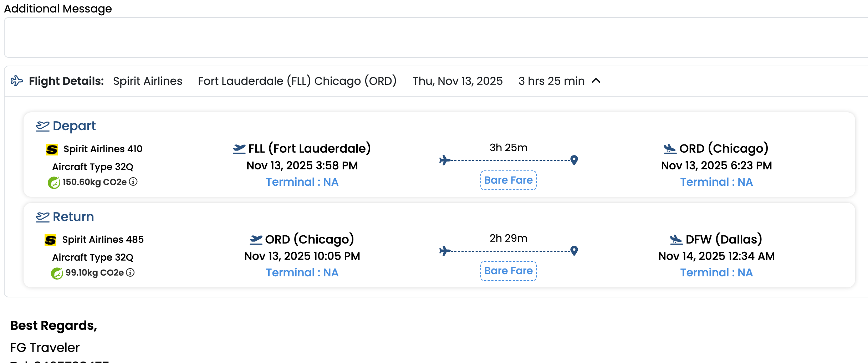Click the Flight Details airplane icon
The height and width of the screenshot is (363, 868).
point(17,81)
